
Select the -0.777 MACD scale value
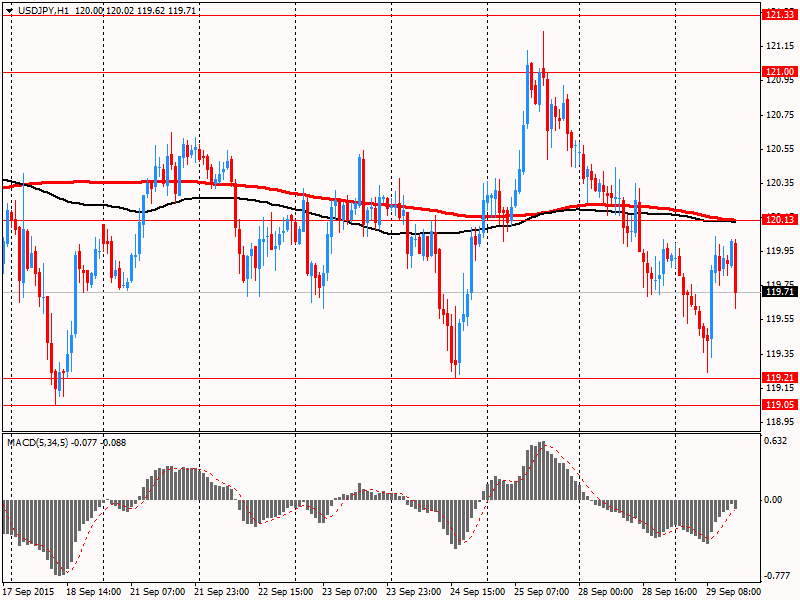[777, 576]
